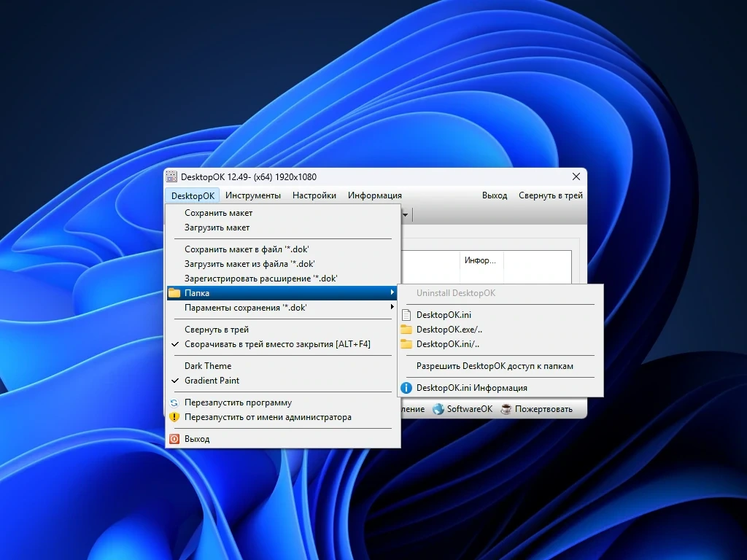Open the DesktopOK menu
This screenshot has width=747, height=560.
pyautogui.click(x=193, y=195)
